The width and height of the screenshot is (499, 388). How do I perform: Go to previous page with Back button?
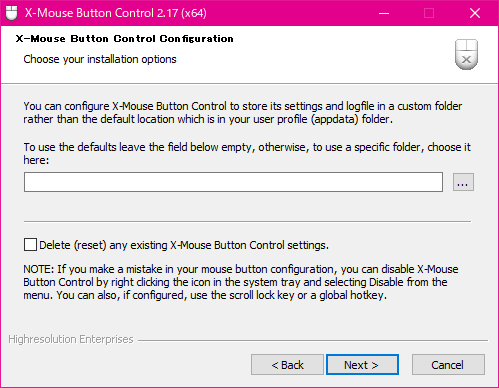(x=287, y=365)
